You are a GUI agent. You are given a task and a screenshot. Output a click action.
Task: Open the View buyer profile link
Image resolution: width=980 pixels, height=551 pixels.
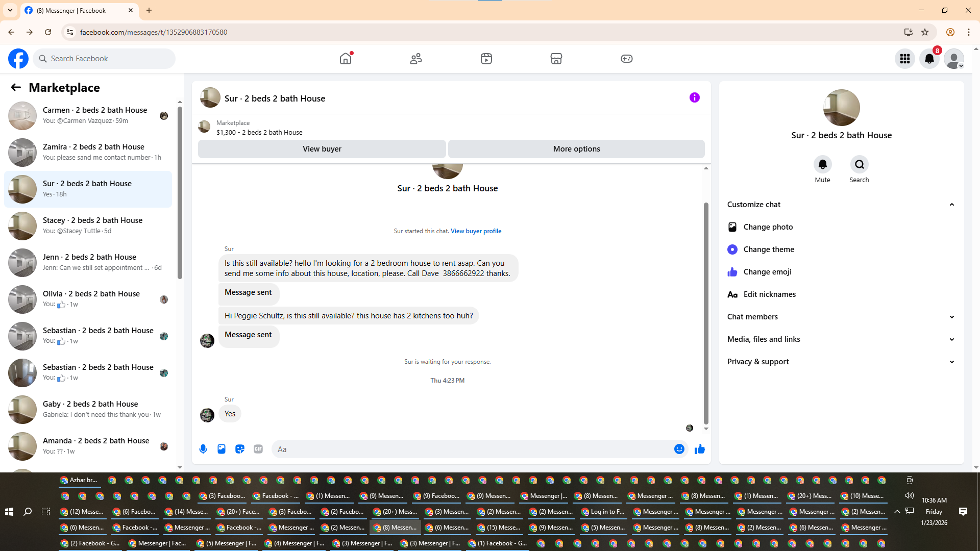476,231
